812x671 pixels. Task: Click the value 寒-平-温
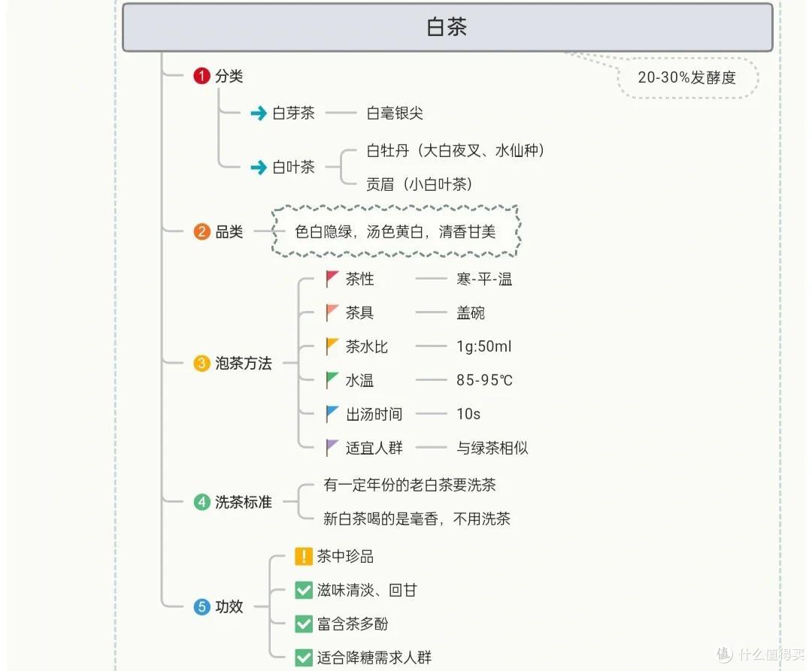coord(484,280)
